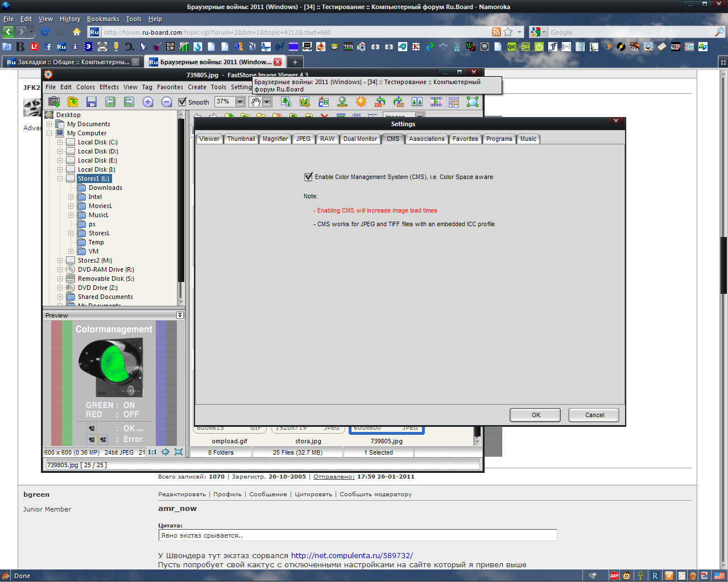728x582 pixels.
Task: Click the 1:1 actual size icon in preview
Action: tap(152, 452)
